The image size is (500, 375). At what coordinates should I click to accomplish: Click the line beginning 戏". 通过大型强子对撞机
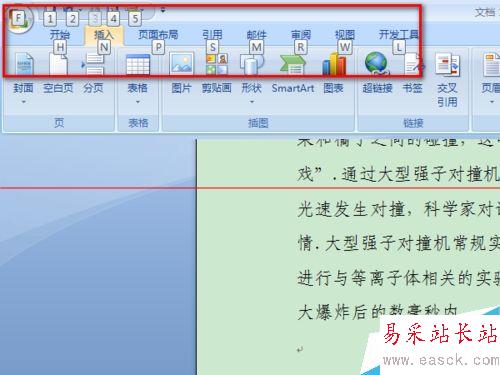(x=399, y=174)
